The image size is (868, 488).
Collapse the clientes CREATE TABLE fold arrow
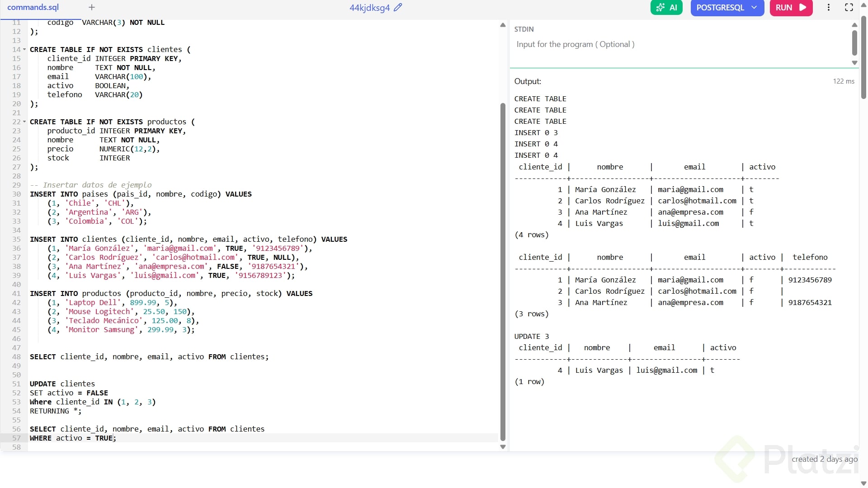pyautogui.click(x=24, y=50)
